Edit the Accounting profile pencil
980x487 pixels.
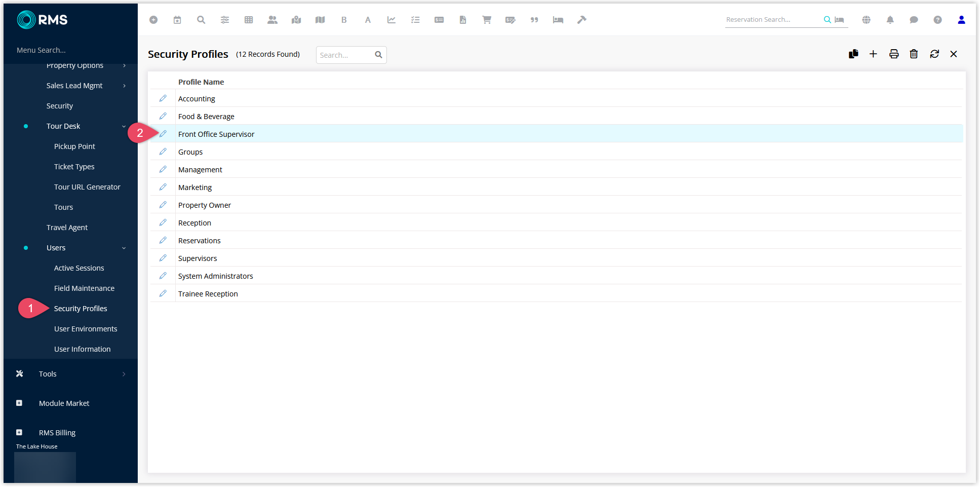[x=163, y=98]
